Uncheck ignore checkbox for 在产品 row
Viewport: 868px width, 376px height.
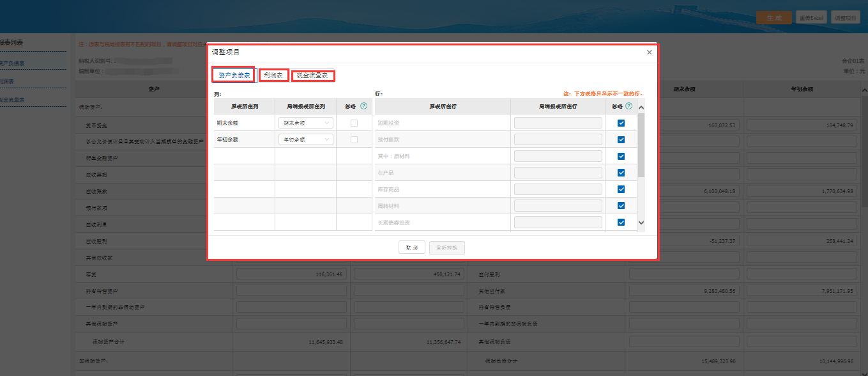[x=621, y=173]
